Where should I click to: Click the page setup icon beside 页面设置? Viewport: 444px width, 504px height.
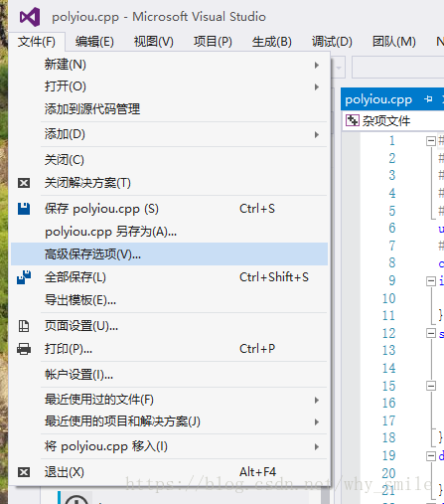pyautogui.click(x=24, y=326)
